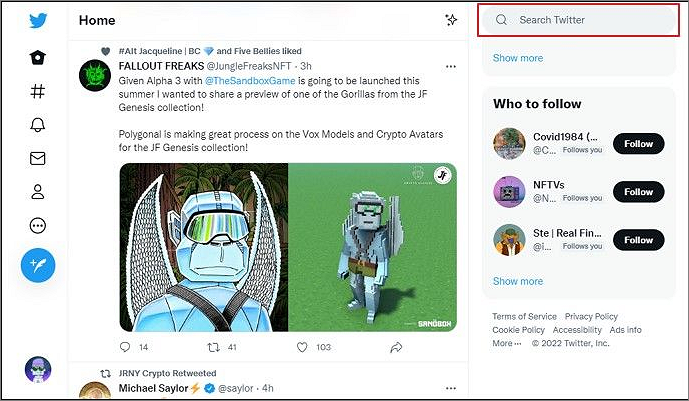Open Messages envelope icon
Viewport: 689px width, 401px height.
click(x=38, y=158)
